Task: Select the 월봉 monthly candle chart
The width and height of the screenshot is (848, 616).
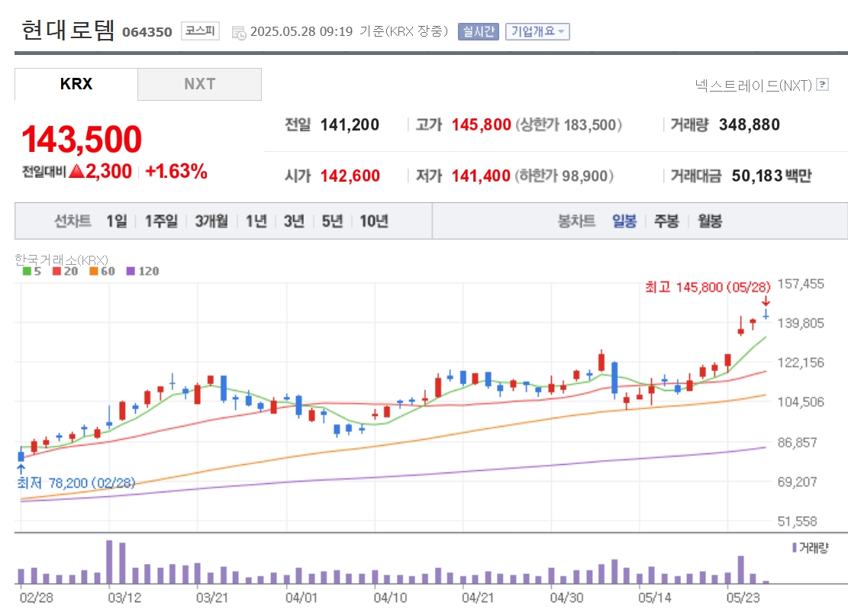Action: [710, 221]
